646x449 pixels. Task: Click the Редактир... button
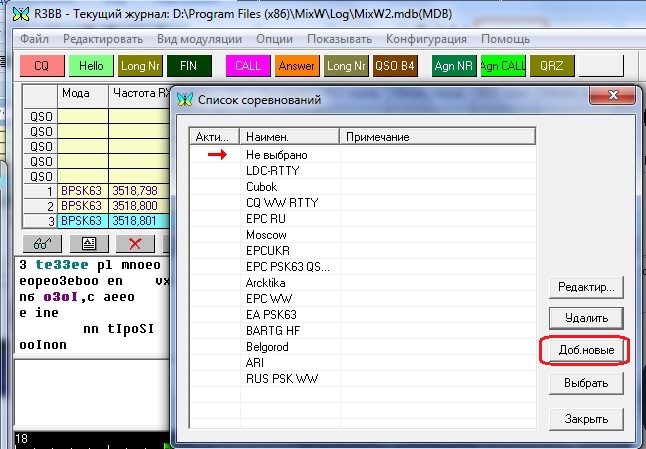(x=585, y=287)
